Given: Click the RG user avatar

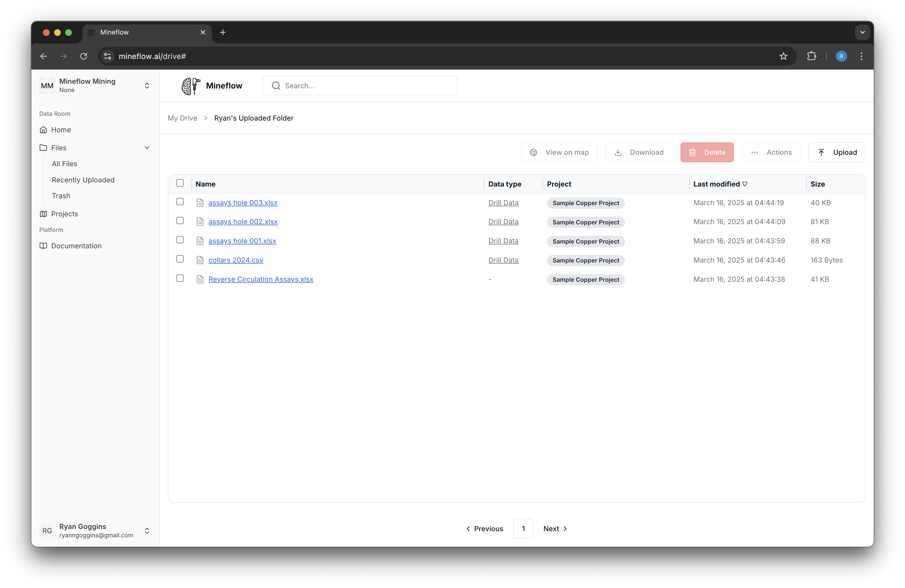Looking at the screenshot, I should [x=47, y=531].
